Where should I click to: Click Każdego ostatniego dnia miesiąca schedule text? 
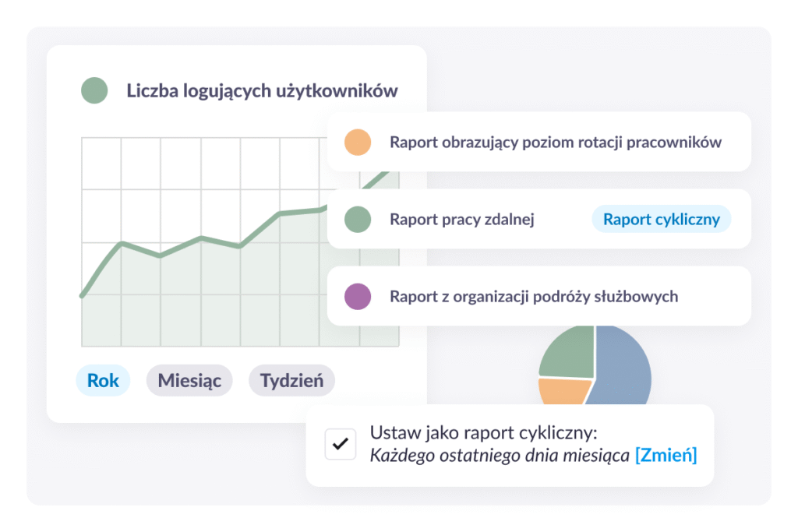click(x=499, y=456)
